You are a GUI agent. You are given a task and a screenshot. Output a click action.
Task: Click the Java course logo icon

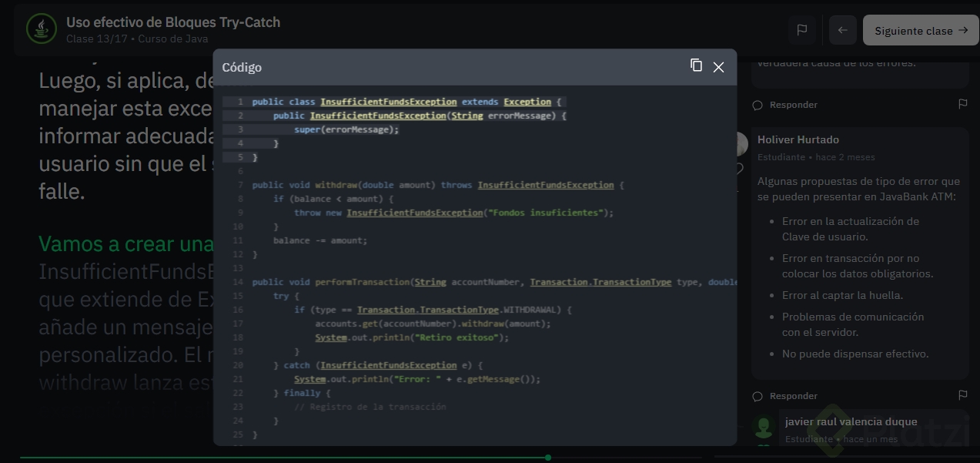click(x=41, y=29)
